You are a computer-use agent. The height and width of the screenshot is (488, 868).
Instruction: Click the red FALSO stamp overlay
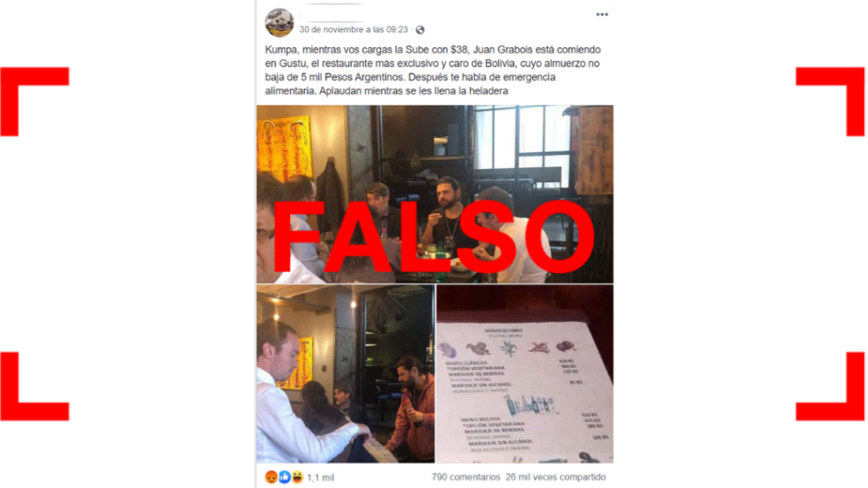point(433,237)
